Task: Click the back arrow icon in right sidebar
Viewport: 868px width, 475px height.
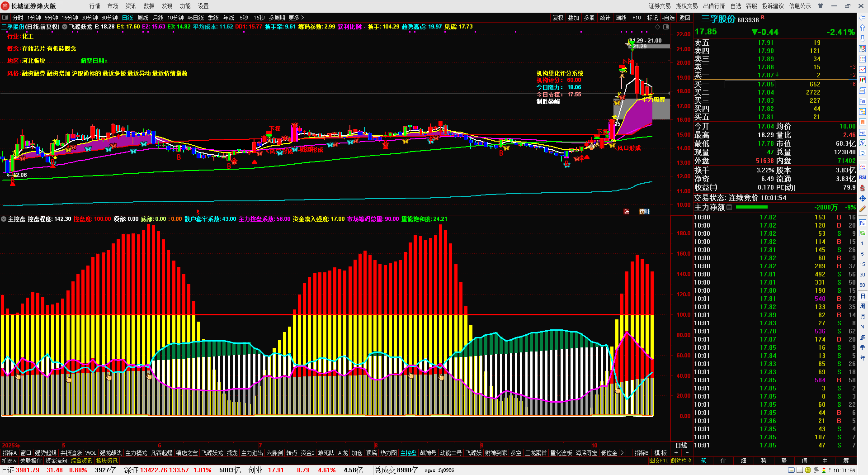Action: 863,18
